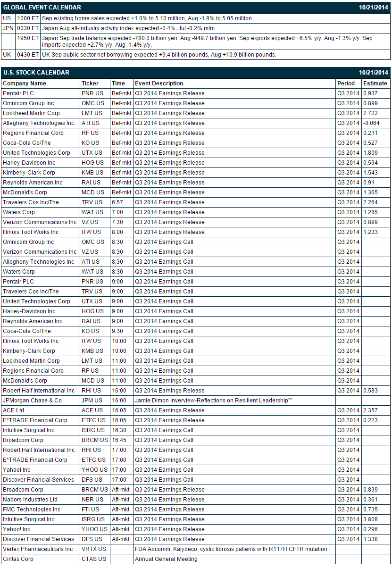Click the US existing home sales event text
The image size is (392, 568).
point(148,18)
